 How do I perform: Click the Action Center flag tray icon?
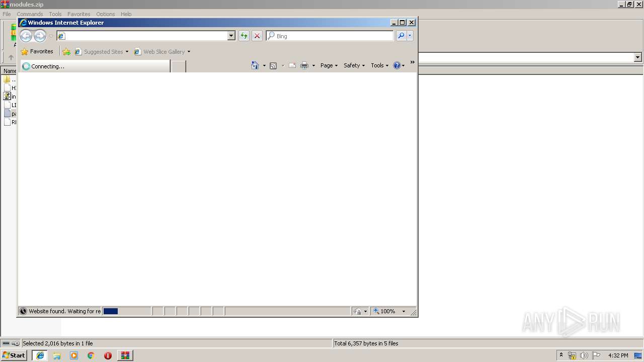click(x=596, y=355)
